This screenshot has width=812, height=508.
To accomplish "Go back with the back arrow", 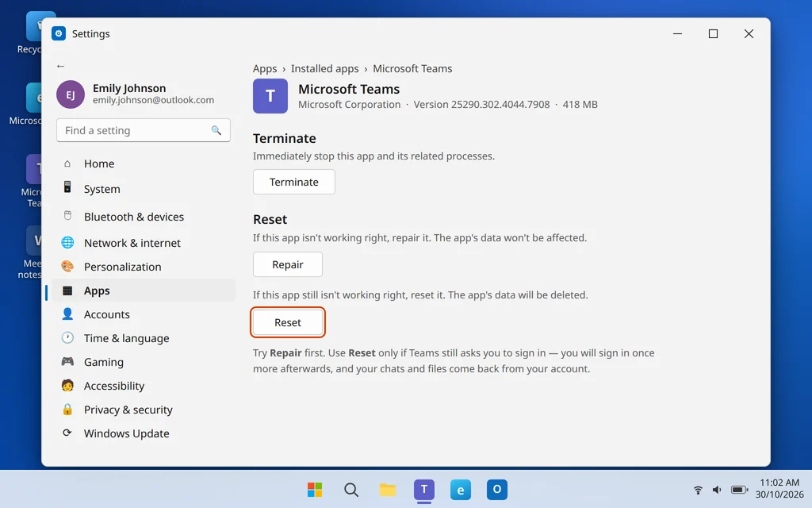I will pos(60,66).
